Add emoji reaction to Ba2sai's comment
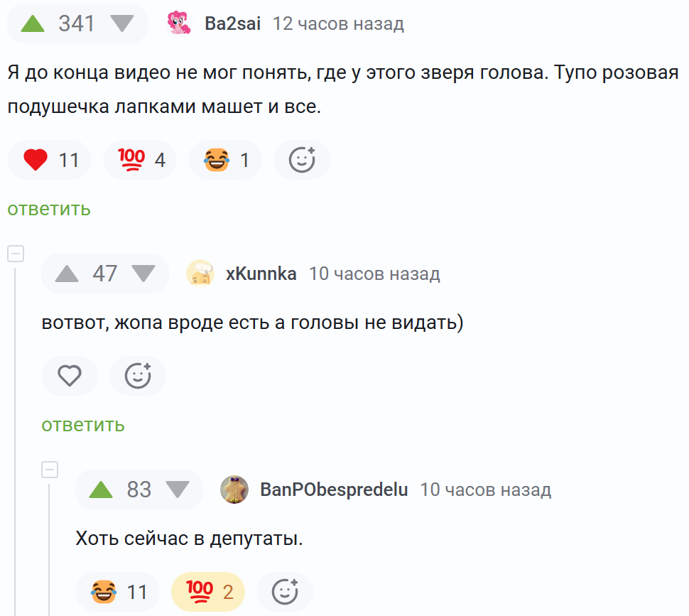The image size is (689, 616). point(302,160)
